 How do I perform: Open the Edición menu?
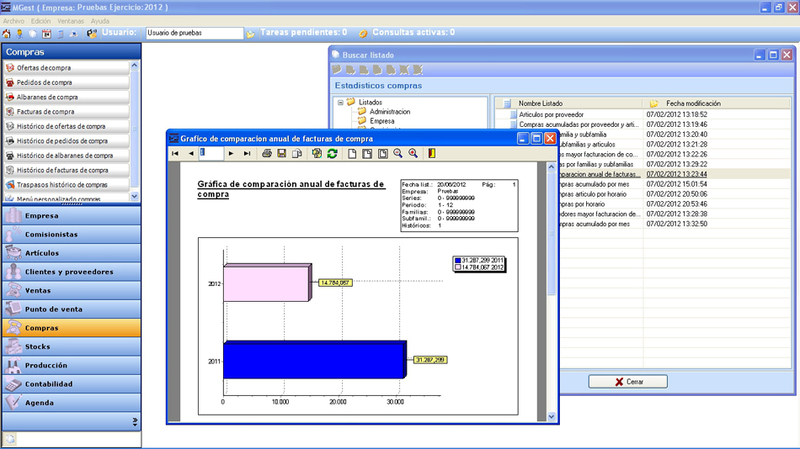41,21
